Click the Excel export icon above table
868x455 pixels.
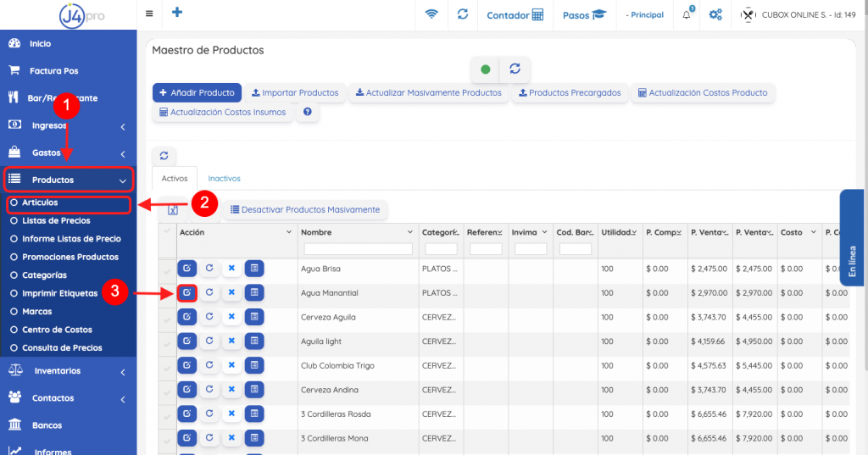173,209
